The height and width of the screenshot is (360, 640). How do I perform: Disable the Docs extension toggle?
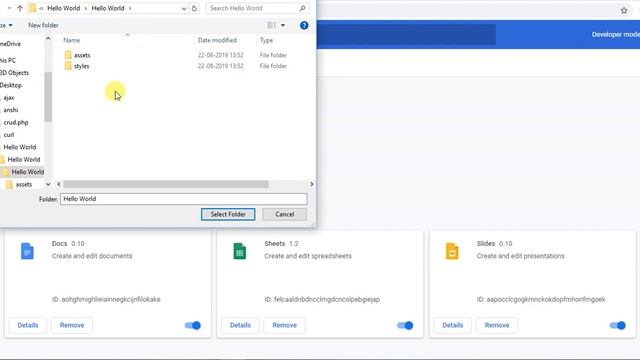(193, 325)
